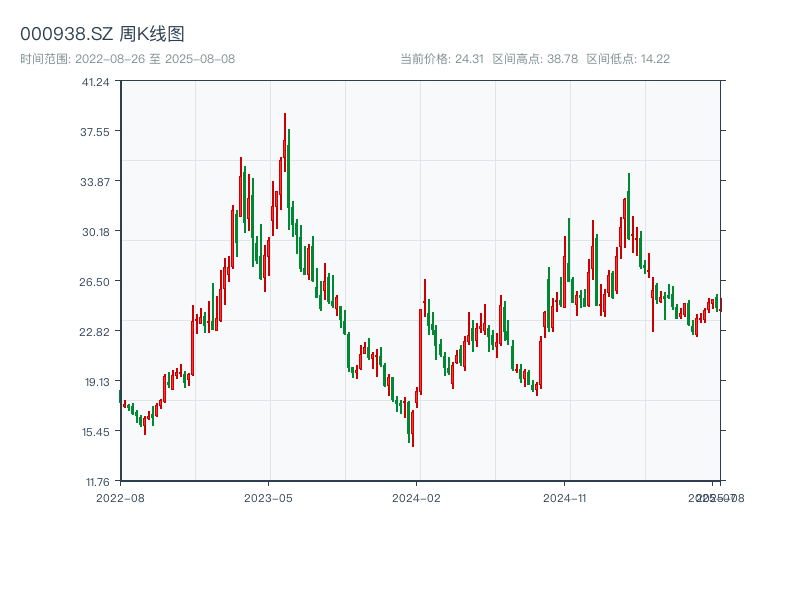Click the 26.50 y-axis price label

[x=96, y=282]
